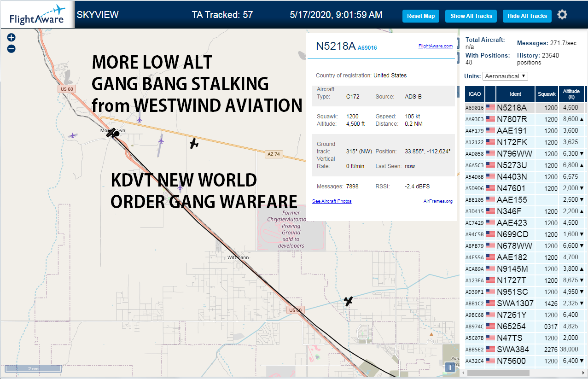Select aircraft row N65254
Viewport: 588px width, 379px height.
click(x=524, y=327)
